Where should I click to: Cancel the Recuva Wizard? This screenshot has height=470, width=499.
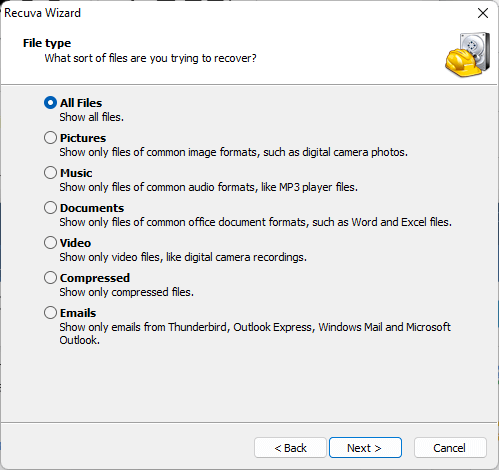pos(450,448)
